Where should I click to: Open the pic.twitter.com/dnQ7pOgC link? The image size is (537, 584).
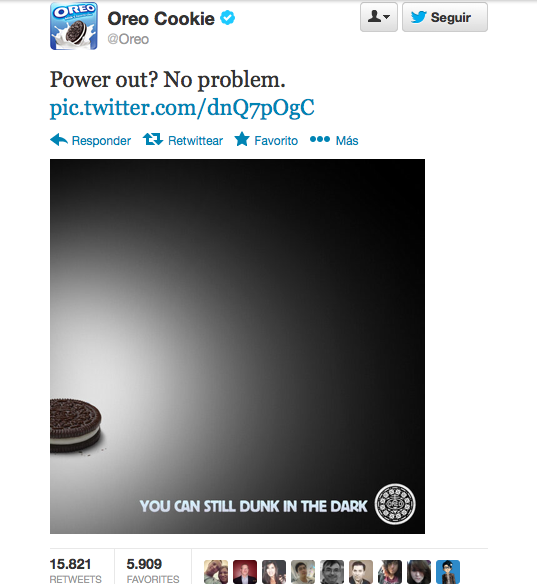tap(182, 108)
